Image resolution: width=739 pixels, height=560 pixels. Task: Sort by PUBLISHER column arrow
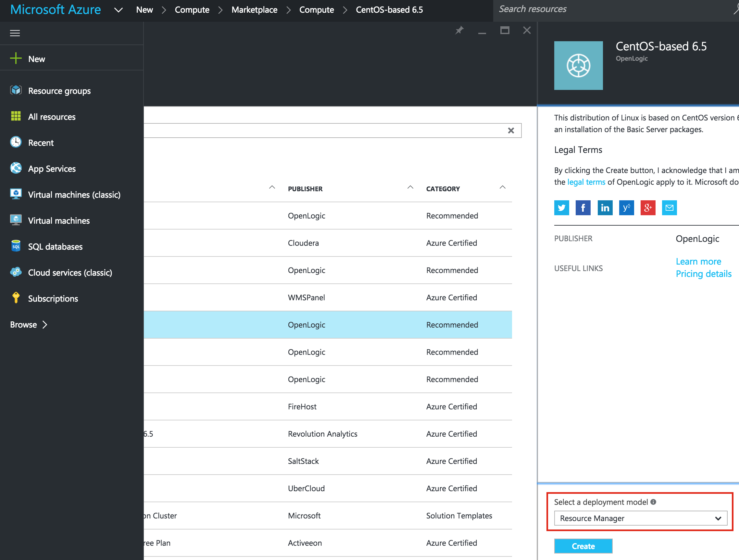pos(410,187)
